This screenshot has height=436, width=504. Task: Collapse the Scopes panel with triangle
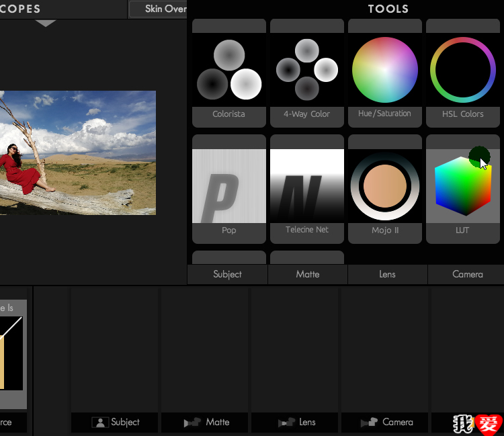pos(45,23)
